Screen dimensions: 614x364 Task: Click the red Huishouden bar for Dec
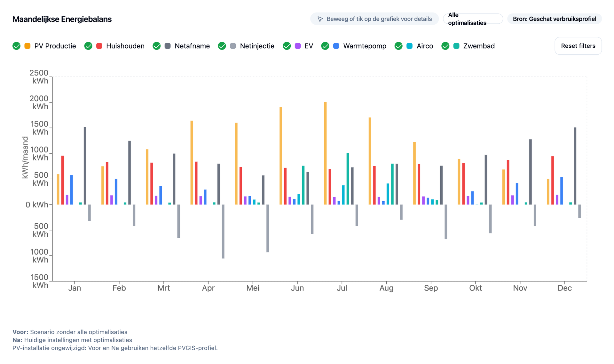pos(553,181)
